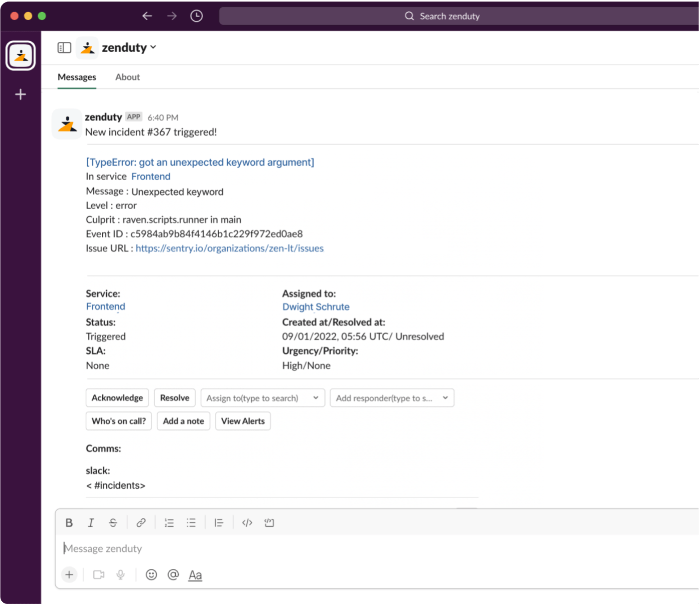Record an audio clip with the microphone icon
The height and width of the screenshot is (604, 700).
pyautogui.click(x=120, y=575)
